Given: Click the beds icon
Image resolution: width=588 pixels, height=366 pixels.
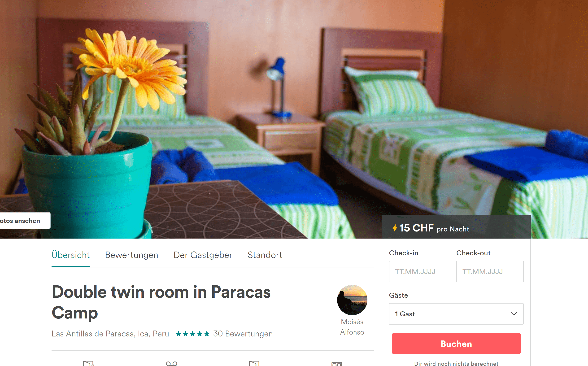Looking at the screenshot, I should pyautogui.click(x=336, y=364).
